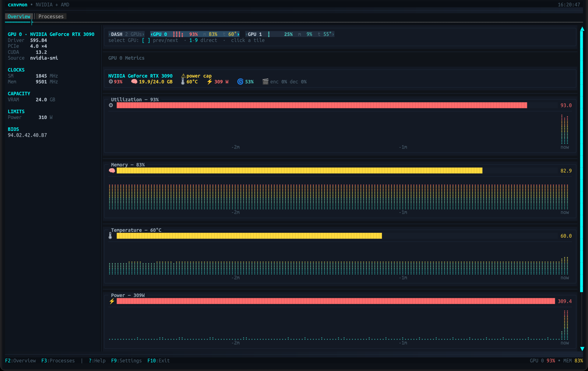Screen dimensions: 588x371
Task: Click the gear icon beside 93% summary
Action: point(111,81)
